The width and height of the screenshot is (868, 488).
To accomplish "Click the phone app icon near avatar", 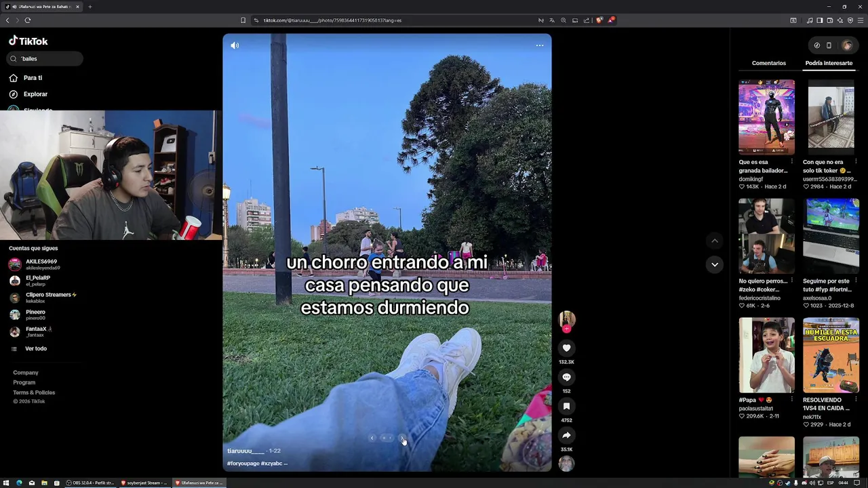I will click(829, 45).
